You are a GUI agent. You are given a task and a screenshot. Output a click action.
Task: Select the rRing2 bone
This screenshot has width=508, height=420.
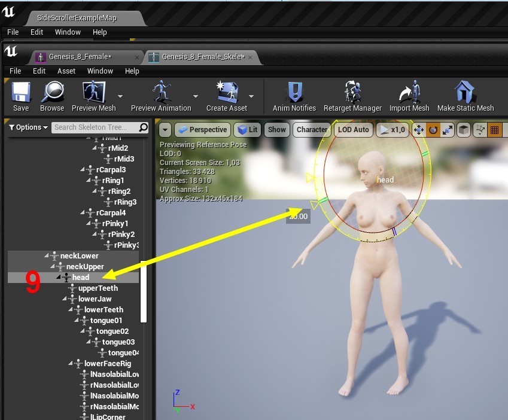coord(120,191)
